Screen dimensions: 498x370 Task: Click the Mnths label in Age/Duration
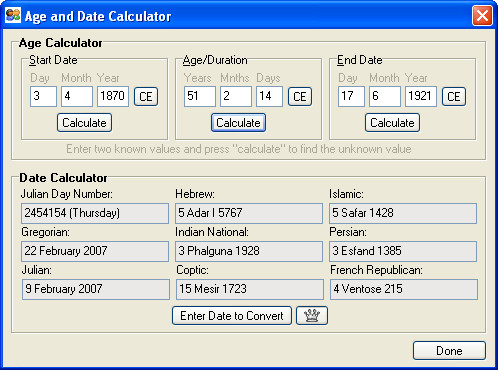(235, 78)
